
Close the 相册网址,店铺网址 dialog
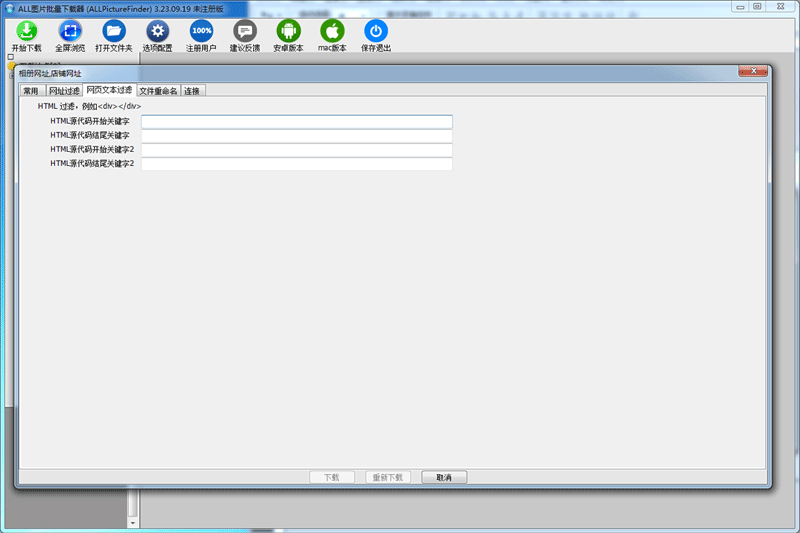click(x=752, y=72)
